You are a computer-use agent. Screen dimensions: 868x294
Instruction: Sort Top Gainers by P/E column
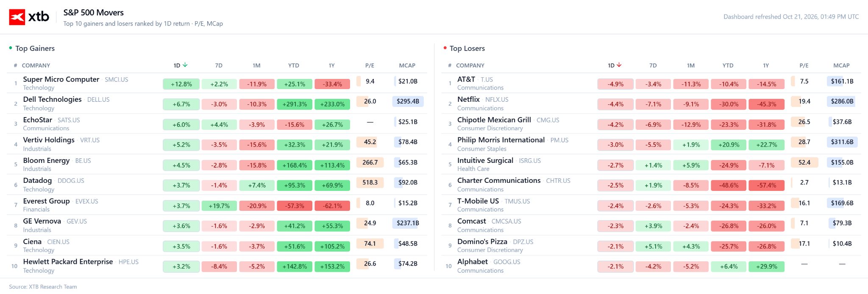click(x=370, y=65)
